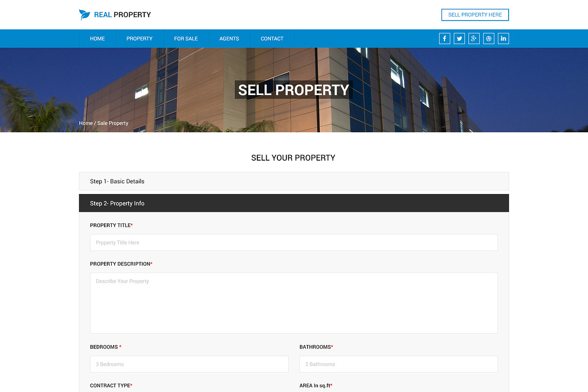Click the BEDROOMS label
The image size is (588, 392).
[x=105, y=347]
